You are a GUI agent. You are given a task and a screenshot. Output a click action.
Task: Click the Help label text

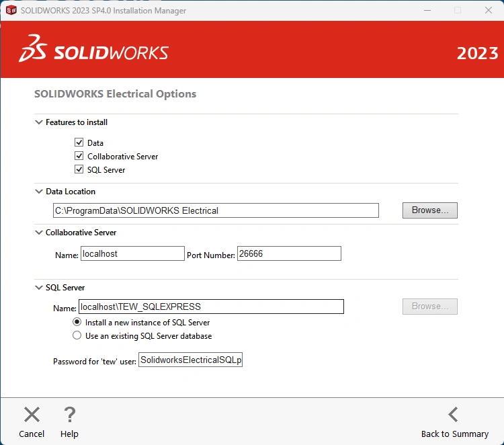click(69, 434)
